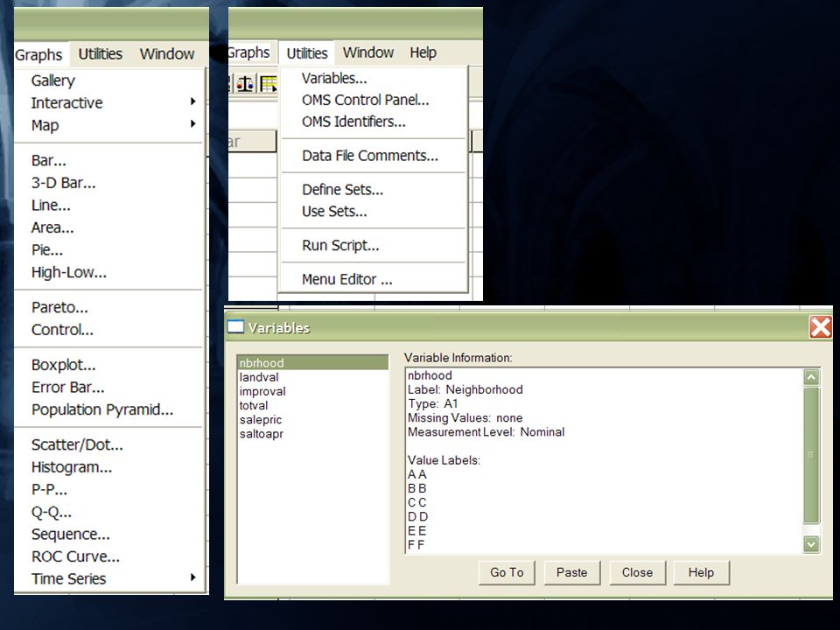Screen dimensions: 840x630
Task: Click the Paste button
Action: [x=572, y=572]
